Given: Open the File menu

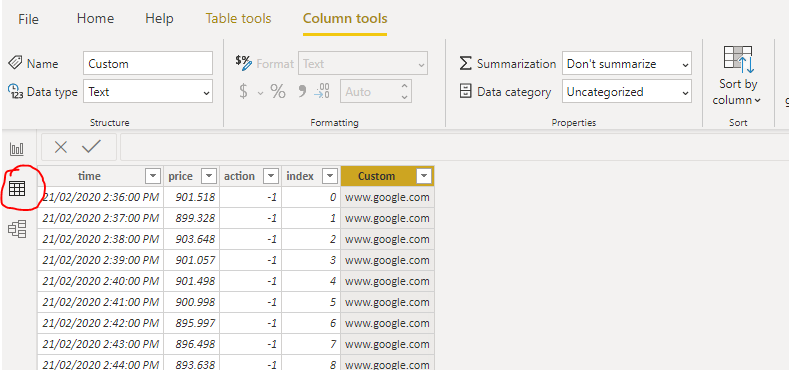Looking at the screenshot, I should click(x=28, y=20).
